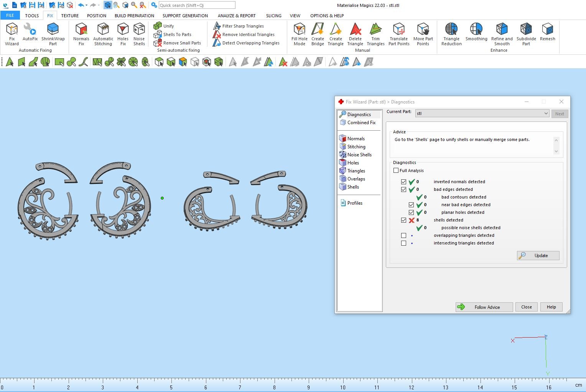Open the Fix Wizard tool
The width and height of the screenshot is (586, 392).
click(x=12, y=34)
